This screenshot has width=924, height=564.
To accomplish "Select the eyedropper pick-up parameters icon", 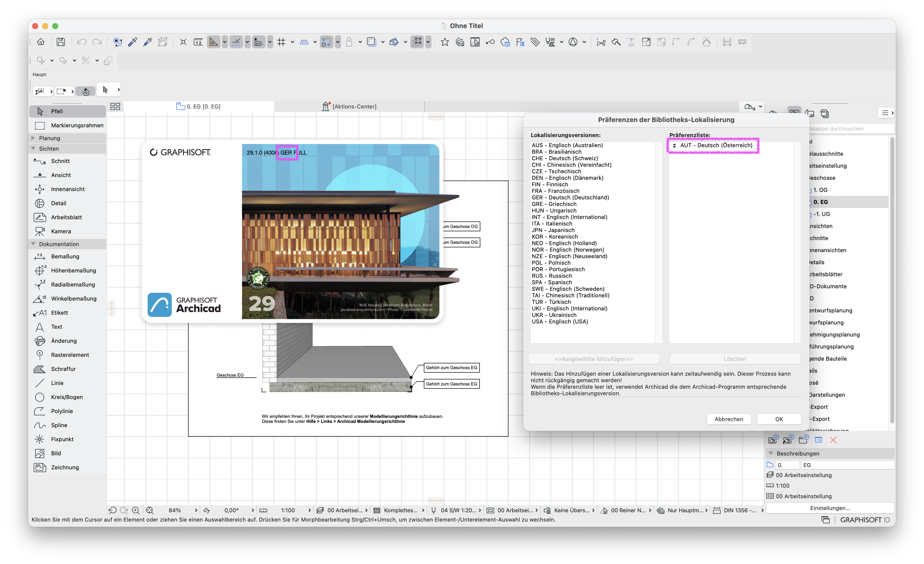I will click(x=133, y=42).
